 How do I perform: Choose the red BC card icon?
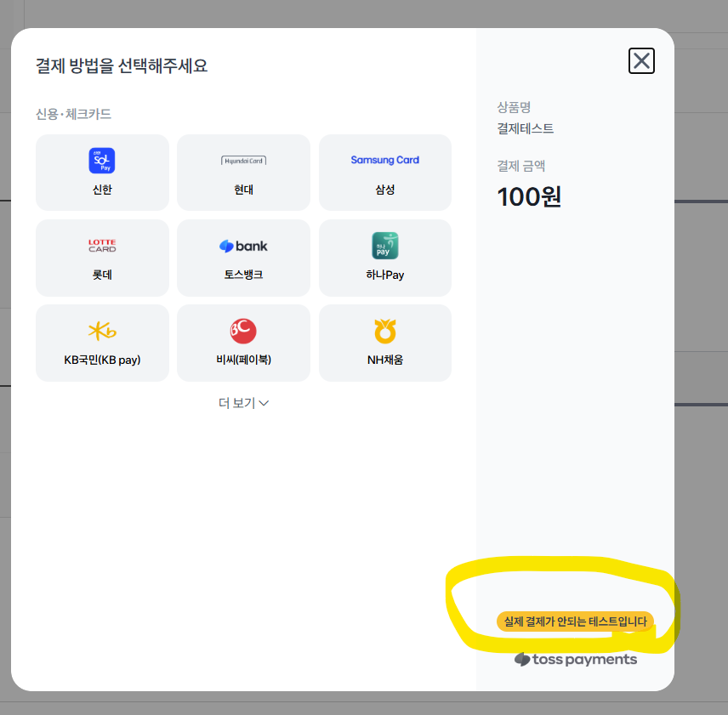click(x=243, y=331)
